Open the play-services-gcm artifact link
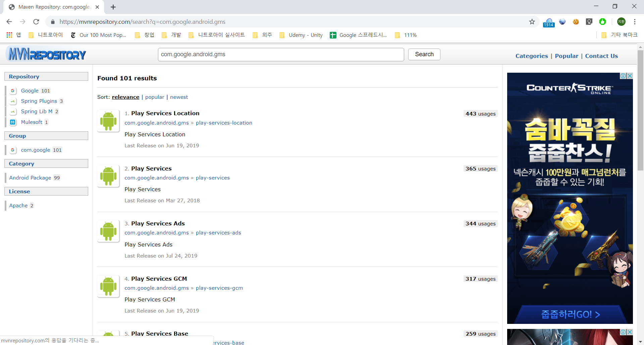This screenshot has height=345, width=644. [x=219, y=288]
